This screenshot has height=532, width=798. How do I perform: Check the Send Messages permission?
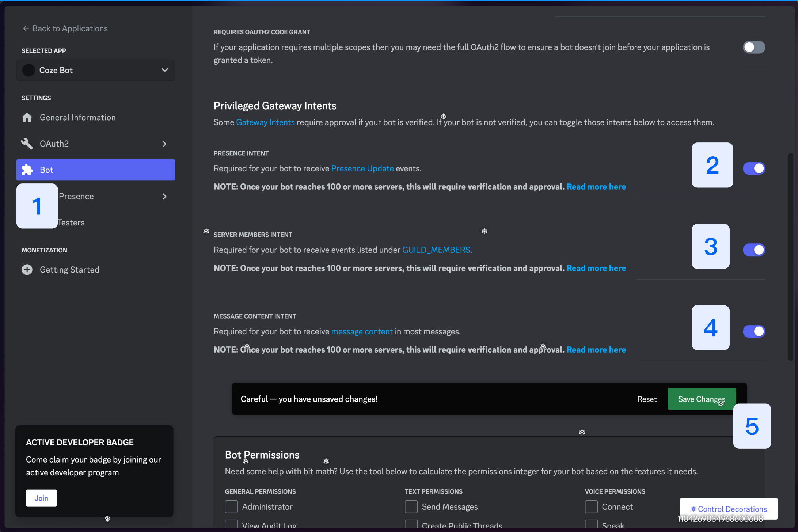coord(411,507)
